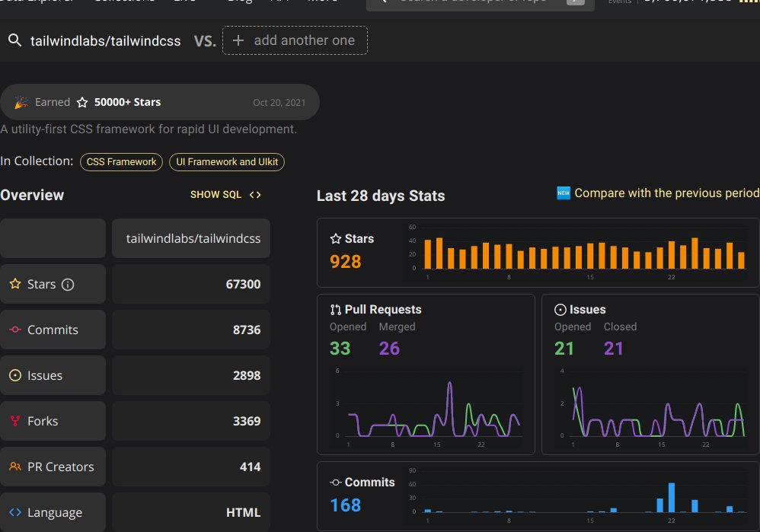Image resolution: width=760 pixels, height=532 pixels.
Task: Click the star icon next to 50000+ Stars
Action: click(x=82, y=103)
